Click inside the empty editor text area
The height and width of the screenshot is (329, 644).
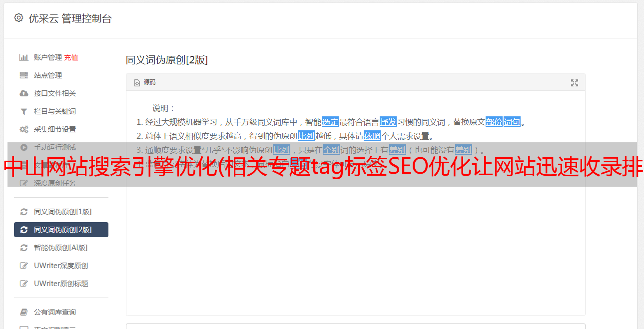tap(355, 250)
